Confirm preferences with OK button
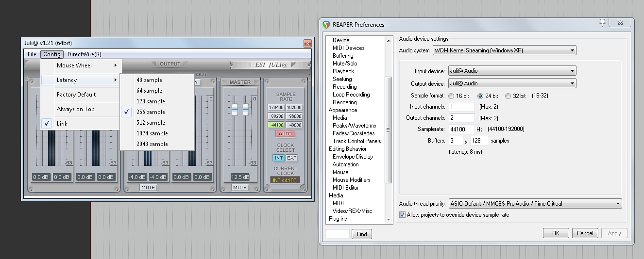The height and width of the screenshot is (259, 644). coord(556,233)
